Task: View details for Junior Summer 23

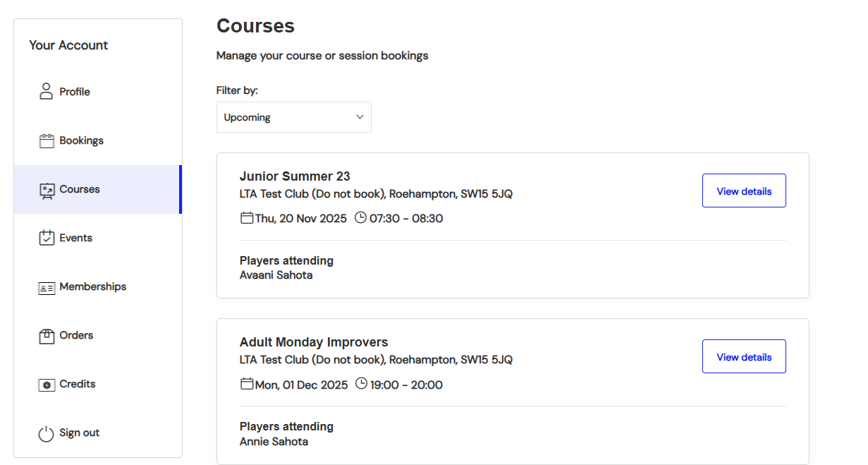Action: tap(744, 191)
